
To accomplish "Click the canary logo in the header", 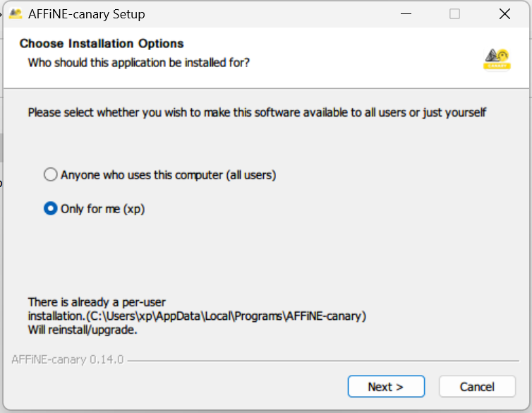I will 497,59.
